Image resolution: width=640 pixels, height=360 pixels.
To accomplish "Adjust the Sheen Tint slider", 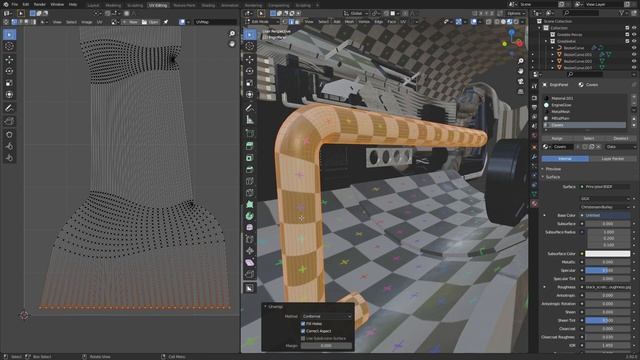I will 607,320.
